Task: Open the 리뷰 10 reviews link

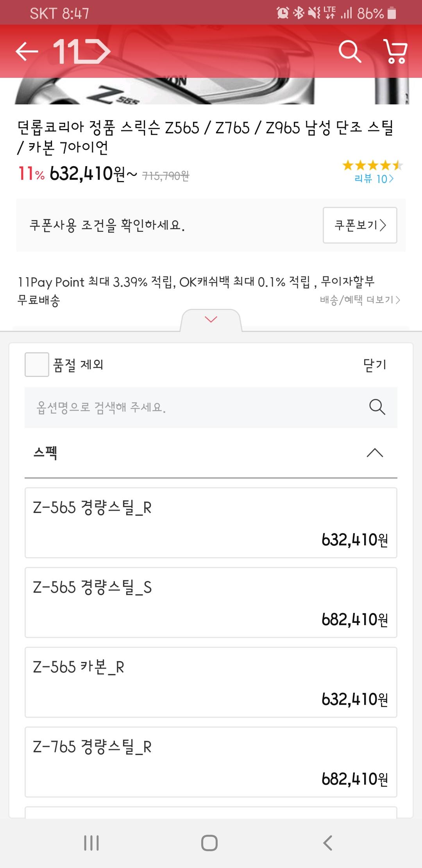Action: point(374,179)
